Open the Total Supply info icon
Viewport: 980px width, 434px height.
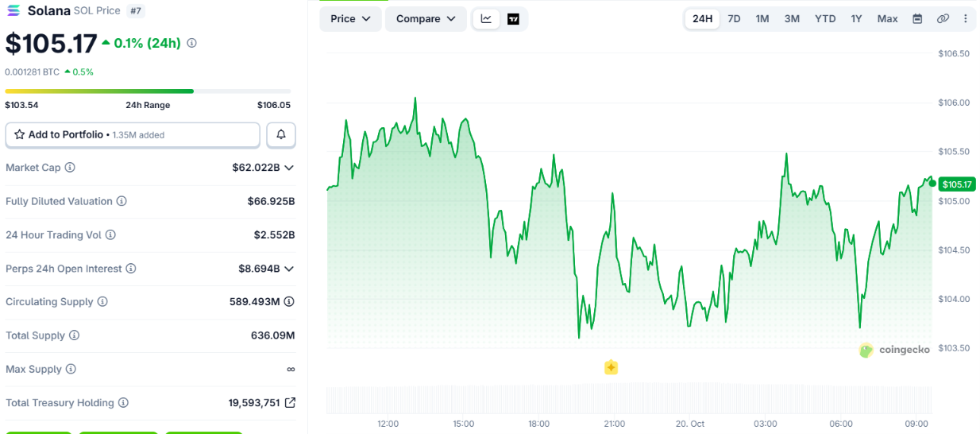(74, 335)
